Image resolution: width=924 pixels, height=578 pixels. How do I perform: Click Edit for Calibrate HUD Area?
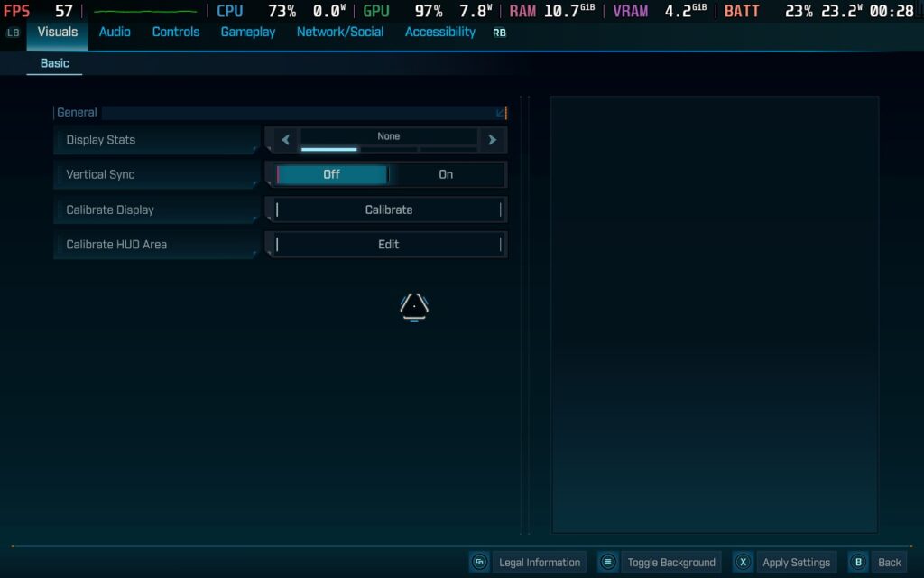click(388, 245)
